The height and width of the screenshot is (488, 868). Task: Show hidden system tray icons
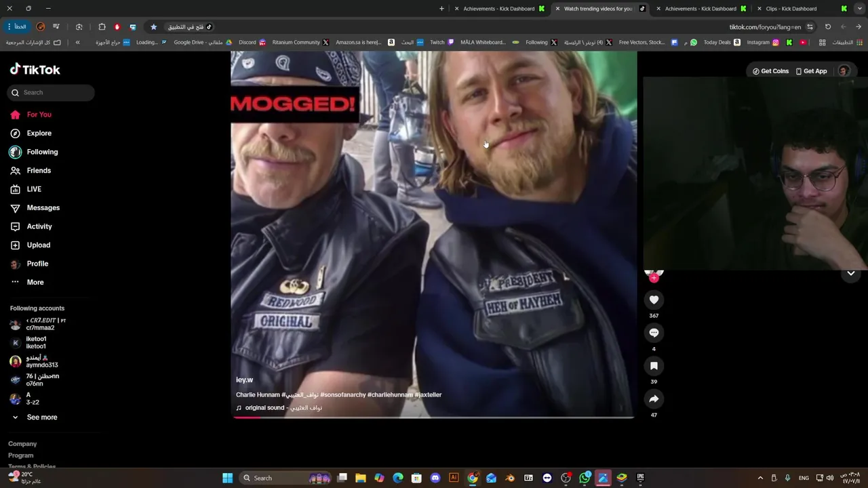[760, 478]
